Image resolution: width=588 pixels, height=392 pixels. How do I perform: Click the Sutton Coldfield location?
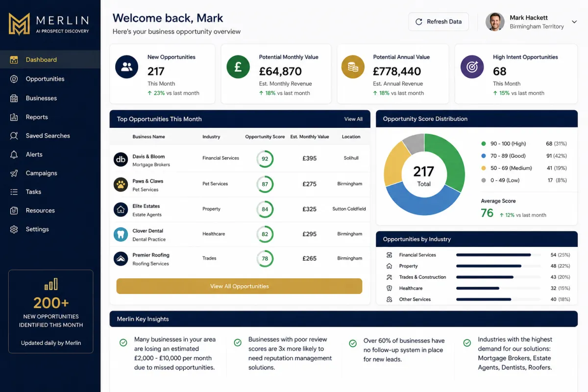click(349, 209)
